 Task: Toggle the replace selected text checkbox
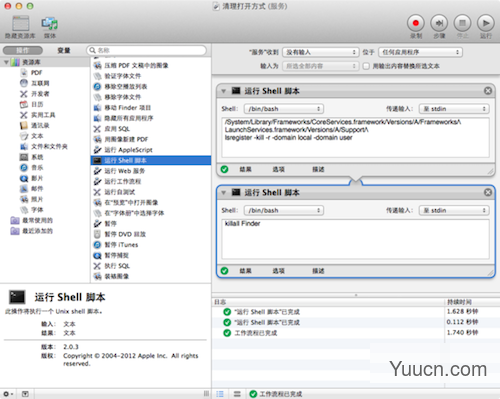(366, 66)
